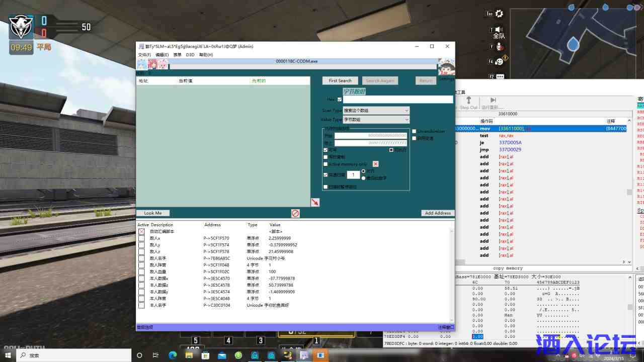Open Microsoft Store taskbar icon

pos(205,355)
